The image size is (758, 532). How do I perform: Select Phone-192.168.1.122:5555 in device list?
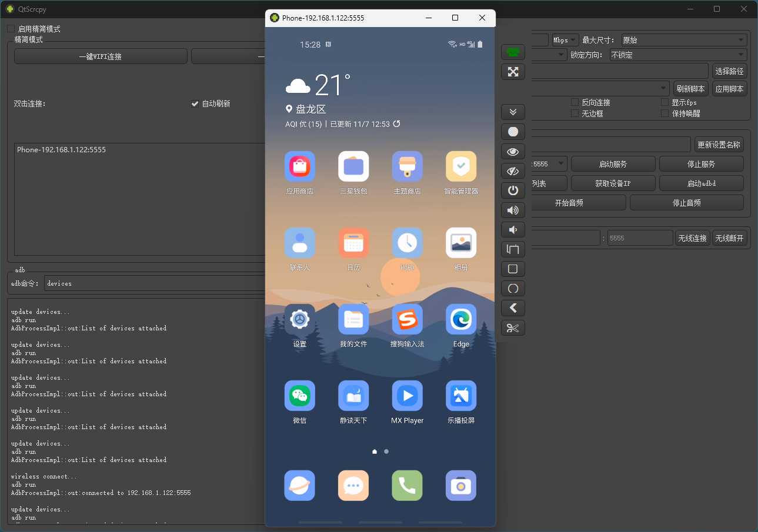pos(62,150)
